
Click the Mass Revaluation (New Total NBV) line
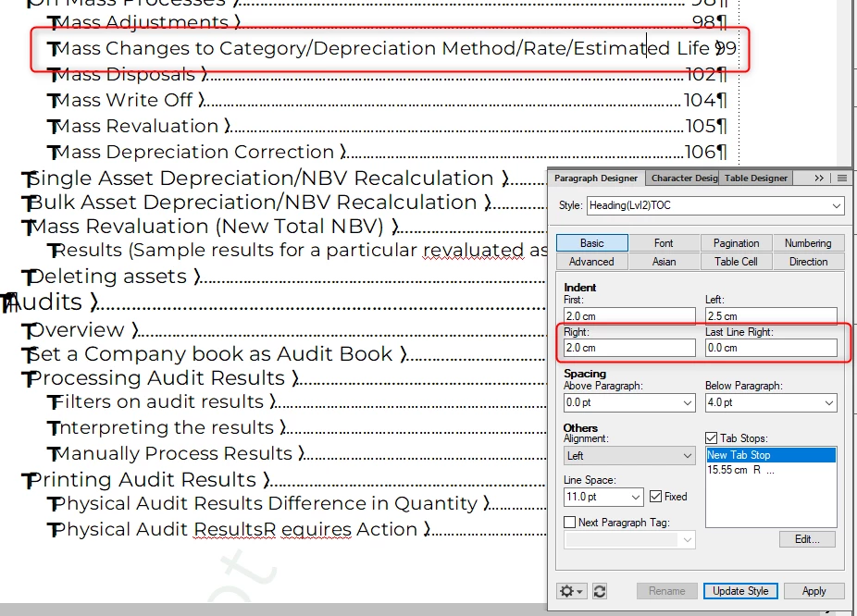point(284,227)
